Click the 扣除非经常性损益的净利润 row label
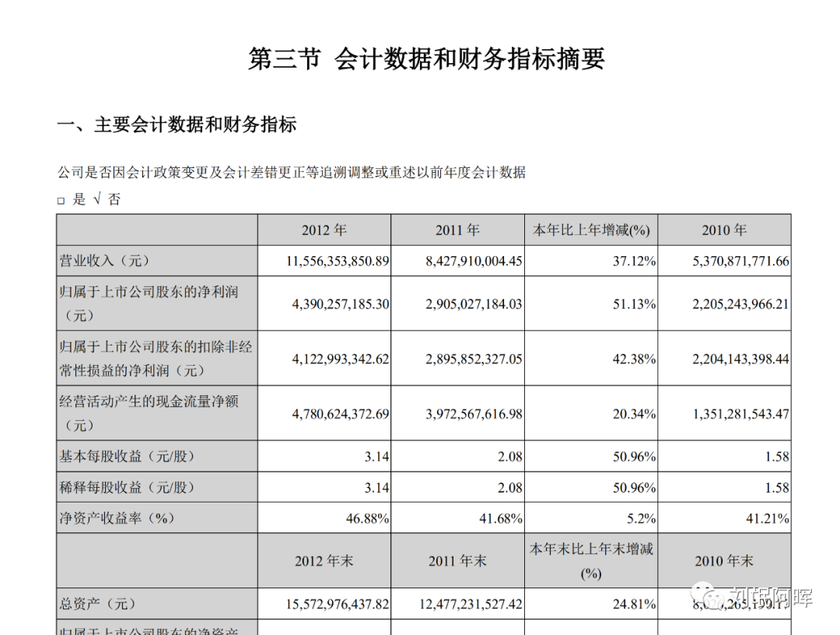This screenshot has height=635, width=840. [156, 359]
